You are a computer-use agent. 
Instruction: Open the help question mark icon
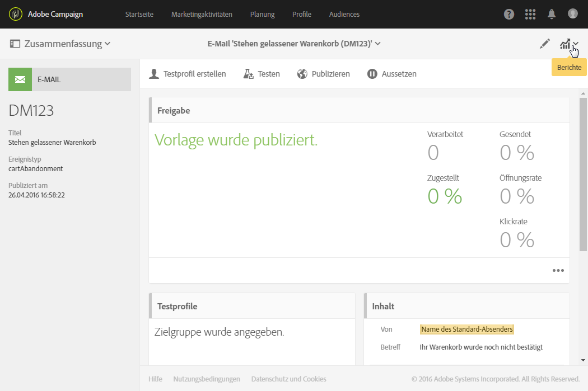tap(509, 15)
